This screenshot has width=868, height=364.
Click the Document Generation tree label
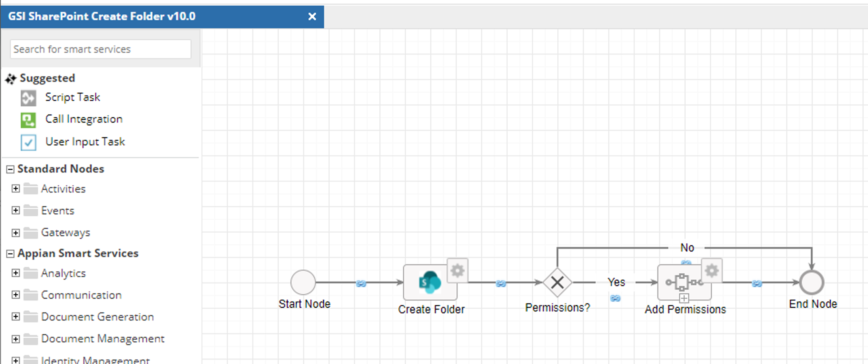pos(97,317)
